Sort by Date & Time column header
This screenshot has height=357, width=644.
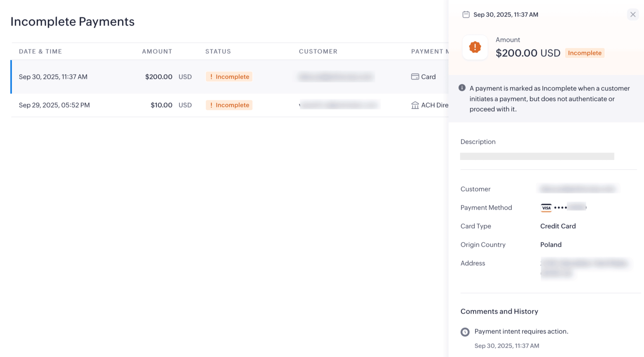pos(40,51)
